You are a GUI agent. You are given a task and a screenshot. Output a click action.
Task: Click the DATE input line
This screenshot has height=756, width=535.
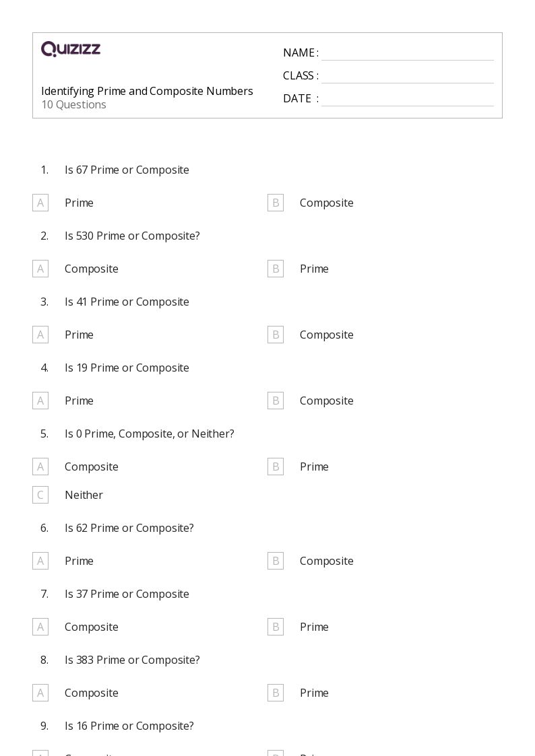click(x=407, y=100)
